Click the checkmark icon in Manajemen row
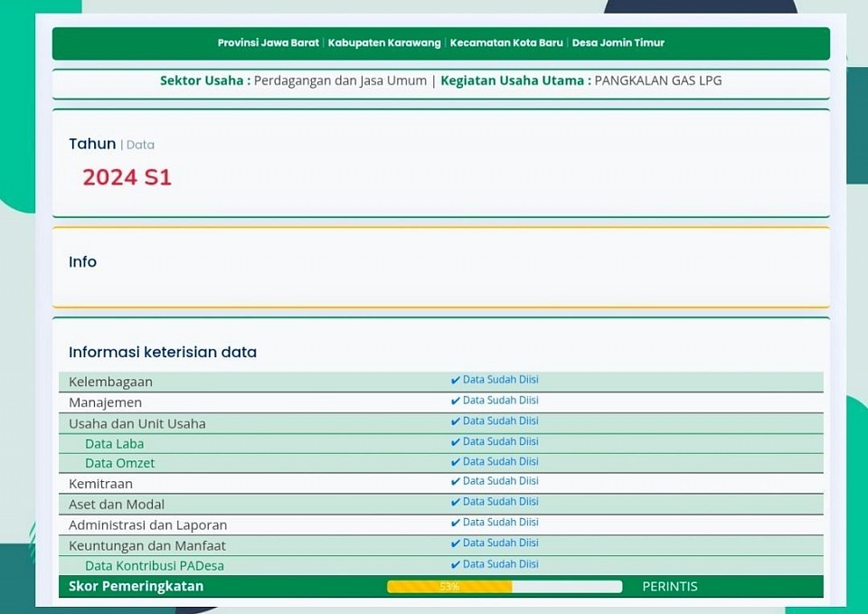The image size is (868, 614). pyautogui.click(x=456, y=401)
